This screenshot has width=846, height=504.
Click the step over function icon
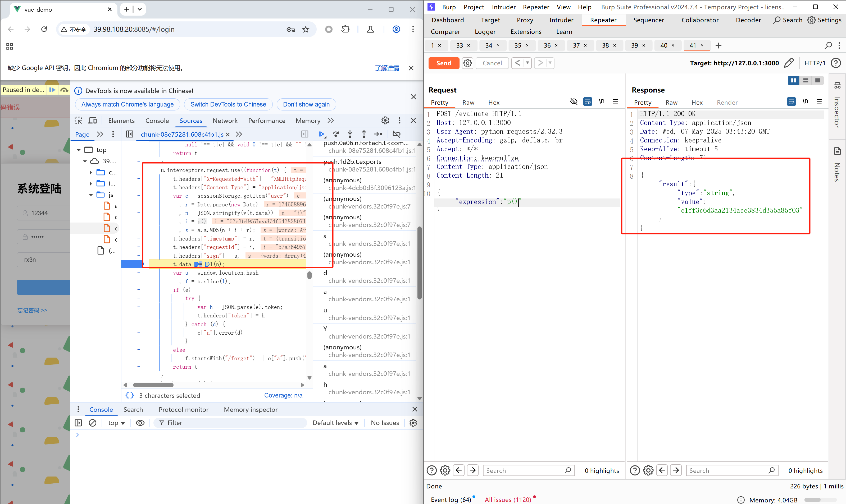pos(336,134)
